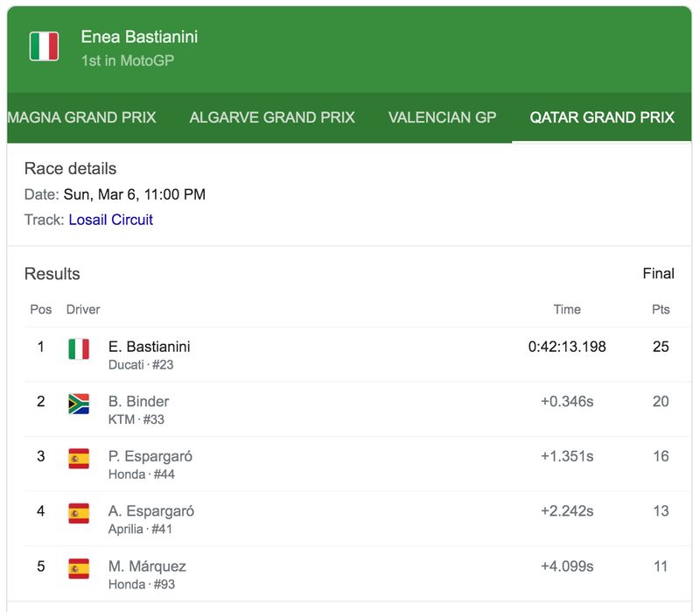The width and height of the screenshot is (700, 612).
Task: Switch to Algarve Grand Prix tab
Action: click(272, 117)
